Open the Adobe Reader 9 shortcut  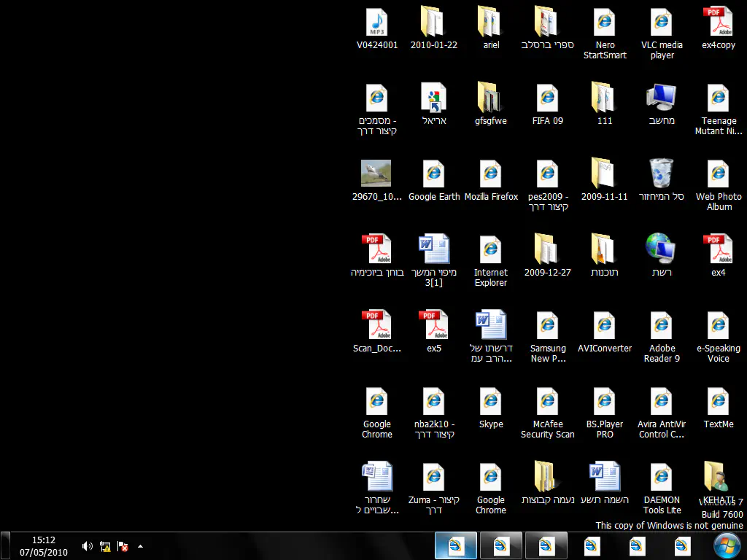point(662,326)
